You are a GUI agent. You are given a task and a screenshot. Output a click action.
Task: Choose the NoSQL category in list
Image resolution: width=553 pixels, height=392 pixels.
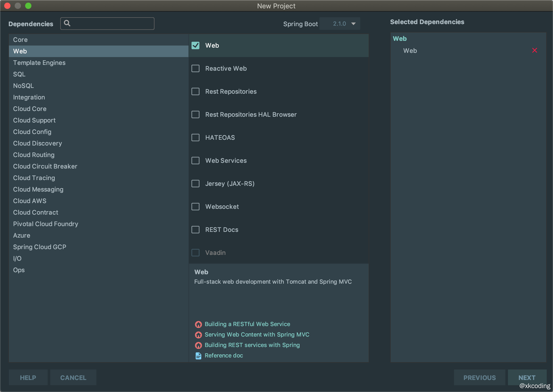(x=24, y=86)
